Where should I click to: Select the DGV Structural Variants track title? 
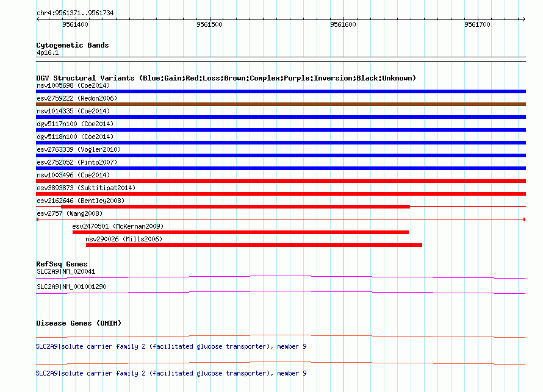coord(226,78)
